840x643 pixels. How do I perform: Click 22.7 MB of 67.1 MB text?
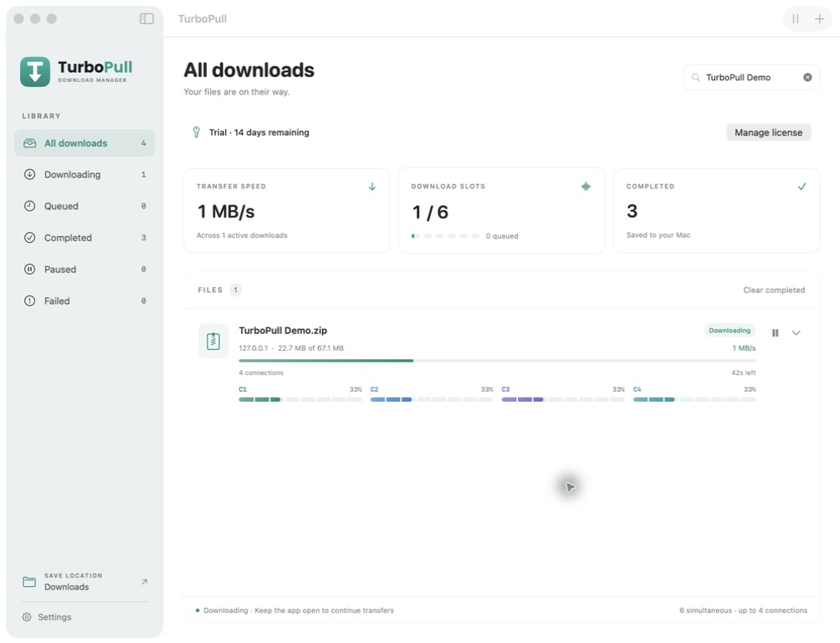pos(310,348)
